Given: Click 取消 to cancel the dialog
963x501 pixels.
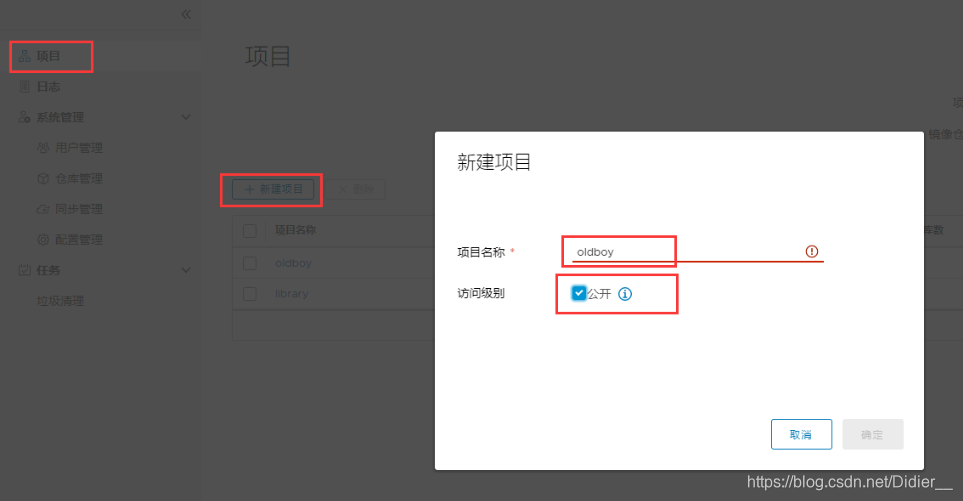Looking at the screenshot, I should click(801, 434).
